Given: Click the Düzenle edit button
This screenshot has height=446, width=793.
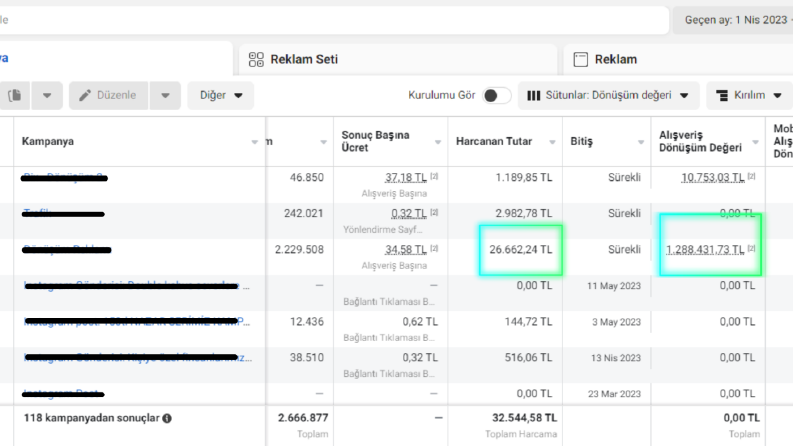Looking at the screenshot, I should pyautogui.click(x=109, y=95).
